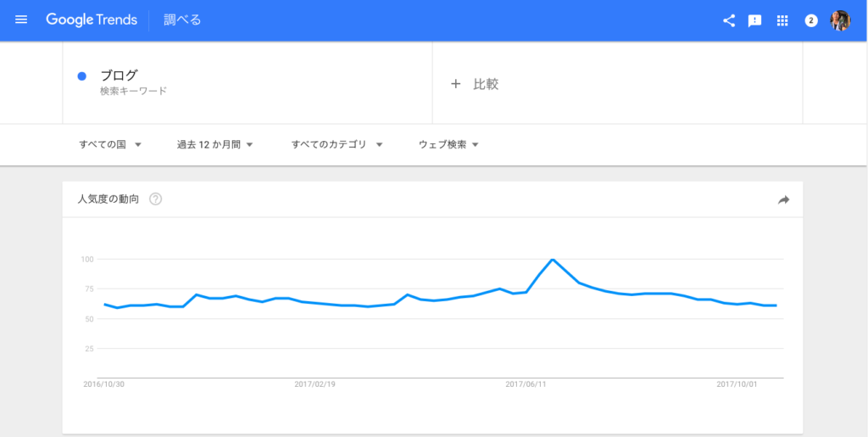The image size is (868, 437).
Task: Click the account profile avatar
Action: [x=840, y=20]
